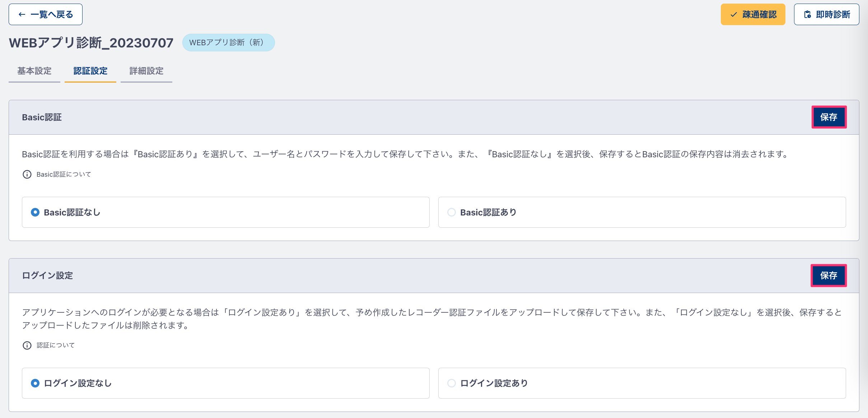Switch to the 基本設定 tab
Image resolution: width=868 pixels, height=418 pixels.
click(x=34, y=71)
